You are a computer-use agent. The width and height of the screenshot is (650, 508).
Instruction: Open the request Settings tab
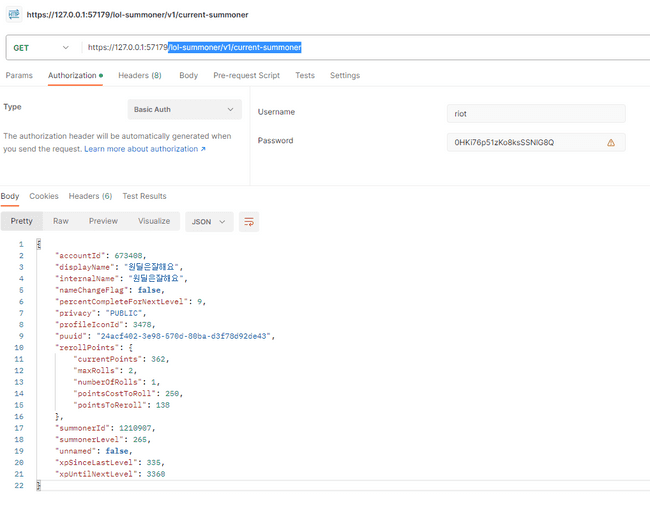coord(345,75)
